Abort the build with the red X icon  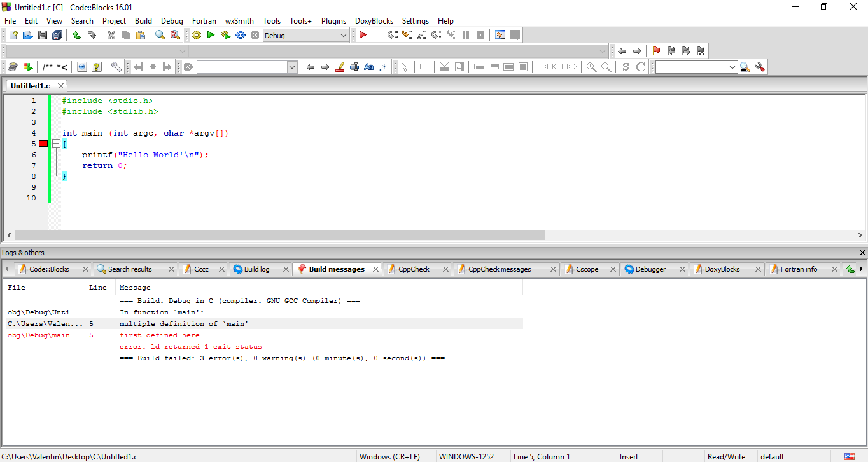tap(255, 35)
